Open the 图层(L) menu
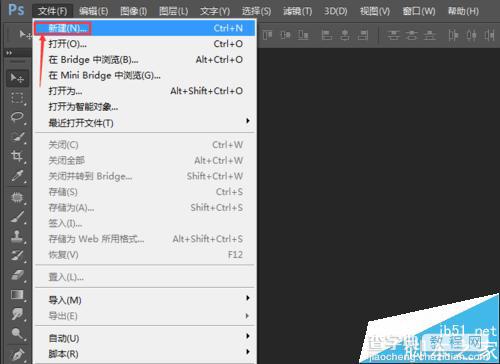This screenshot has height=364, width=500. (x=174, y=11)
